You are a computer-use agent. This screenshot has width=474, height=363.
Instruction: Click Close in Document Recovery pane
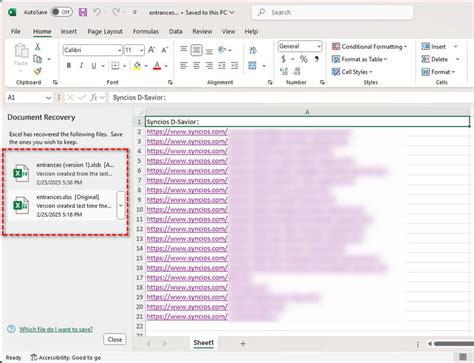115,339
